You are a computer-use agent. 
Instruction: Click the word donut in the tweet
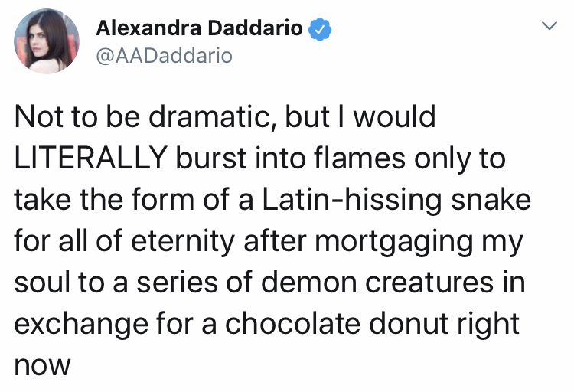(x=407, y=324)
